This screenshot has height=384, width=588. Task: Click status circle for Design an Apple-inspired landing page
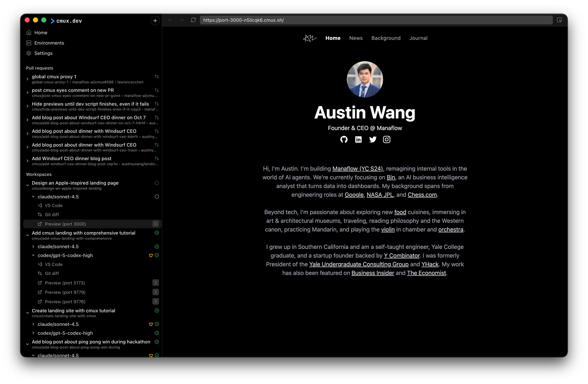click(x=157, y=183)
